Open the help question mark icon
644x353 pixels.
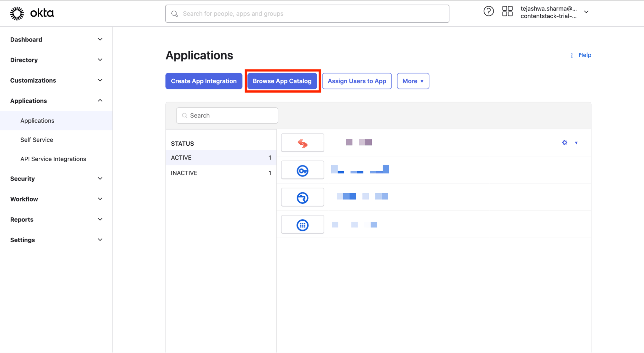point(488,11)
